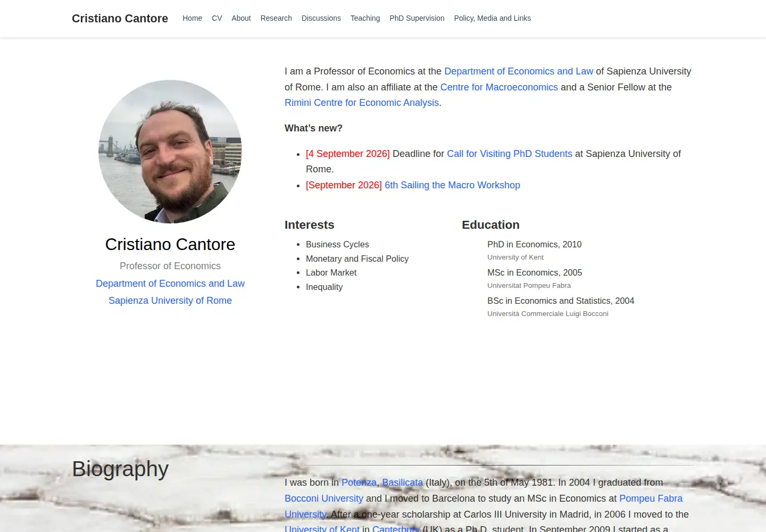Click the circular profile photo
Image resolution: width=766 pixels, height=532 pixels.
coord(170,152)
